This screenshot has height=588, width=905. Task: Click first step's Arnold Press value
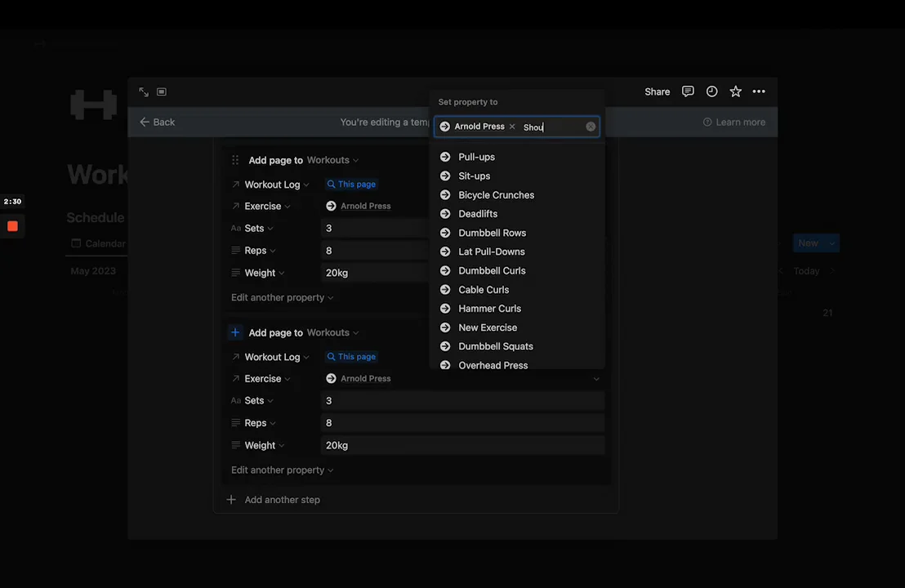click(359, 206)
